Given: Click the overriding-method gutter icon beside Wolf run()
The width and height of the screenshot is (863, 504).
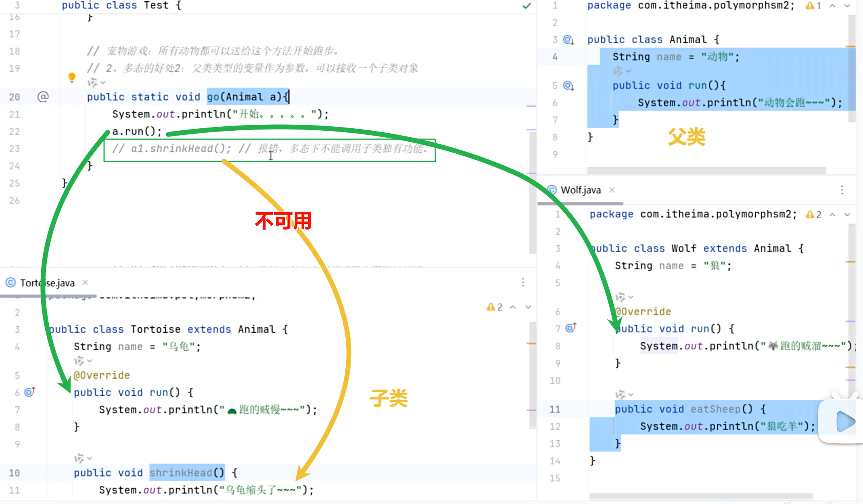Looking at the screenshot, I should [x=570, y=328].
